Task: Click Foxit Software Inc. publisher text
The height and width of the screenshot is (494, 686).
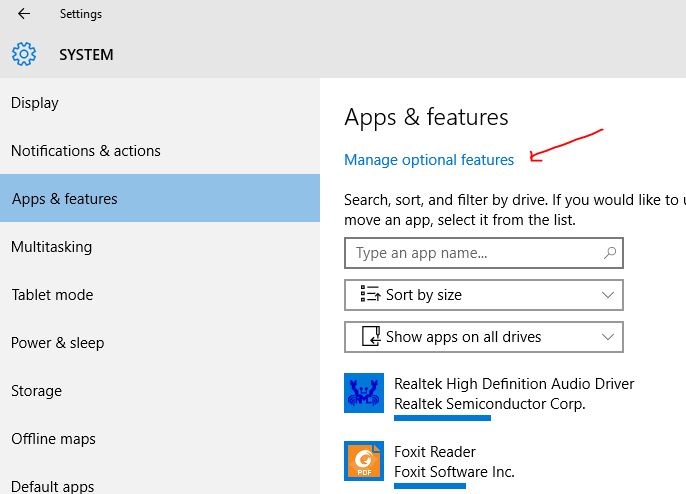Action: click(x=454, y=472)
